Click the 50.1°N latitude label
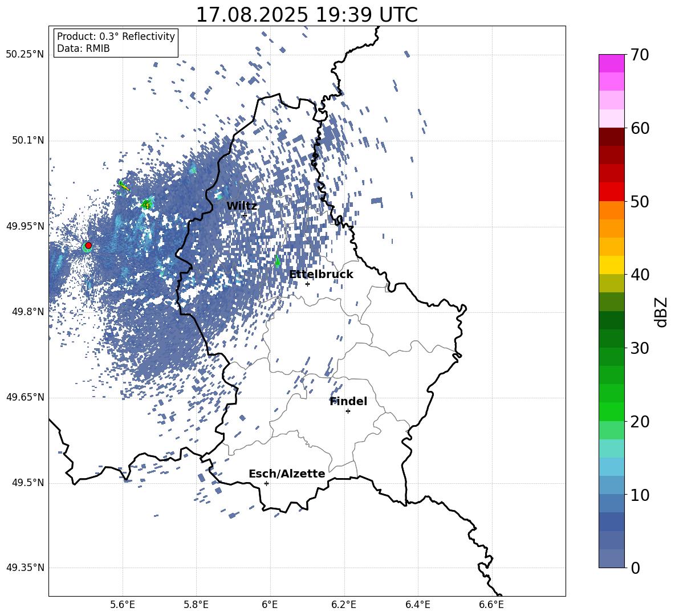This screenshot has height=616, width=675. tap(28, 141)
